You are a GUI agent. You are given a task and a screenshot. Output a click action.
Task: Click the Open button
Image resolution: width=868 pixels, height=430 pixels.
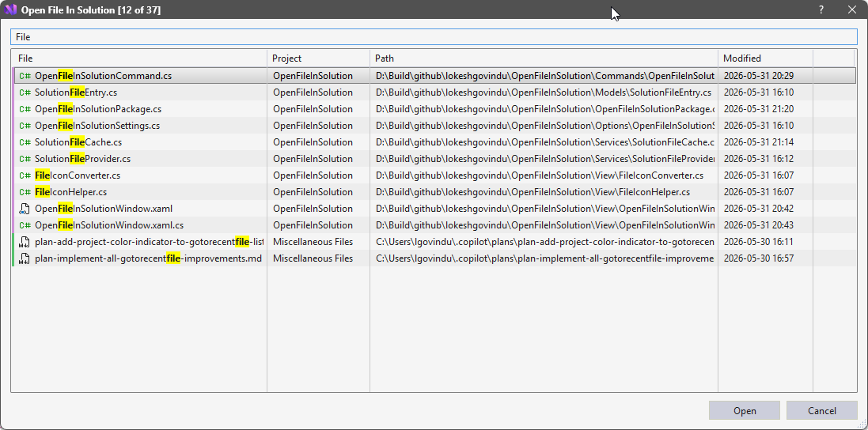[x=745, y=411]
